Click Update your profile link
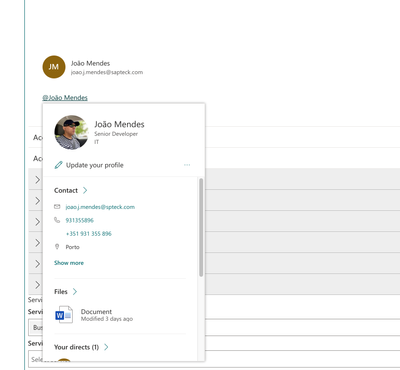This screenshot has height=370, width=400. (x=95, y=165)
